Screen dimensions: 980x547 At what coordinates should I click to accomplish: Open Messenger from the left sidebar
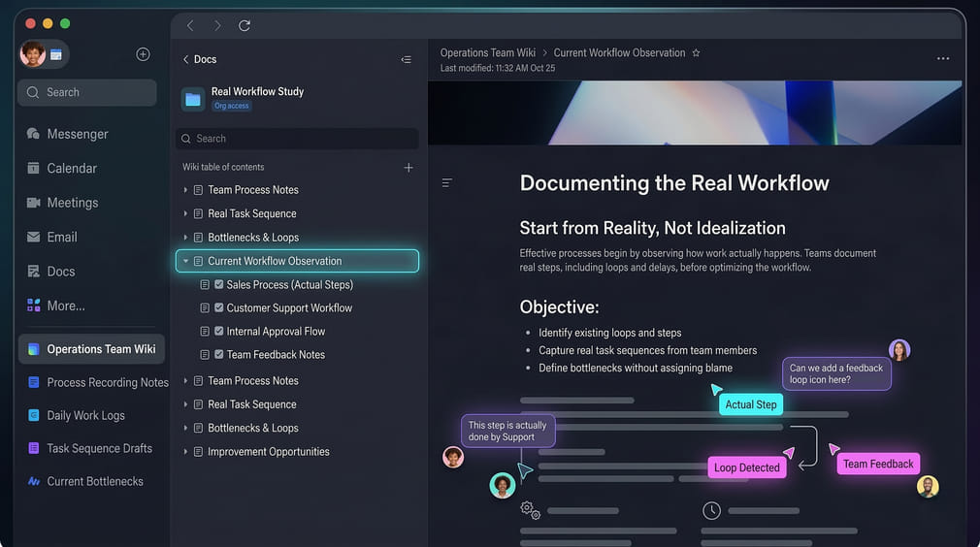pyautogui.click(x=78, y=134)
